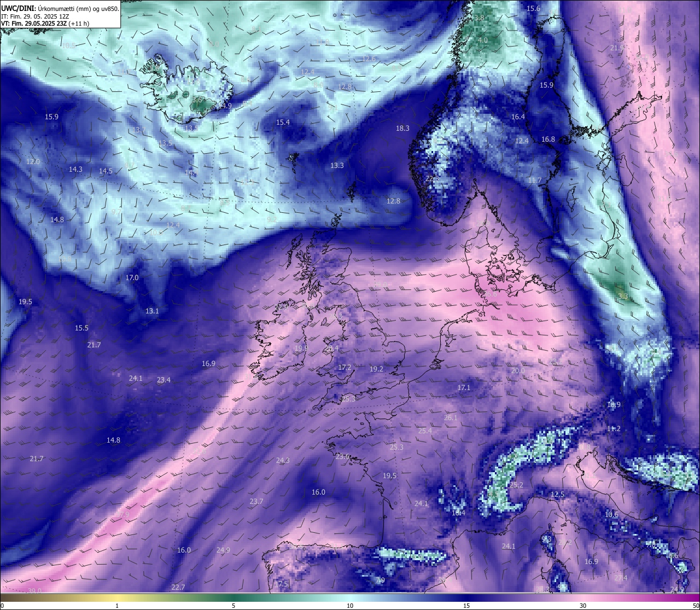Click the 5 tick label on the color scale
The height and width of the screenshot is (610, 700).
[x=234, y=606]
